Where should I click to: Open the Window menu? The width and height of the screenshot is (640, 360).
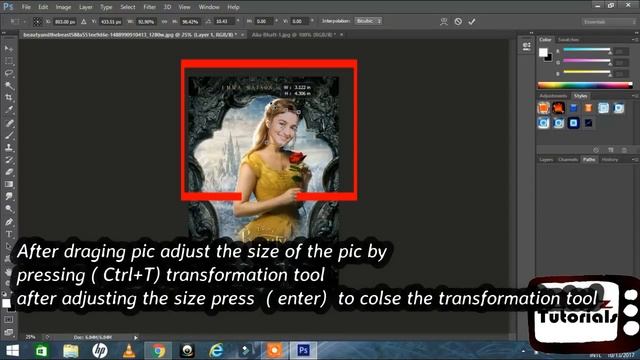click(209, 7)
